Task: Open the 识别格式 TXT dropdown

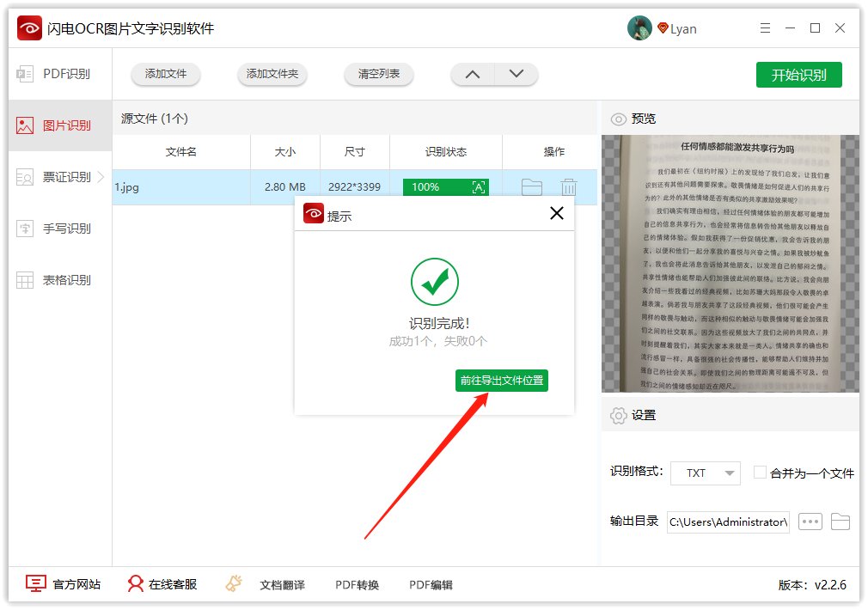Action: point(705,473)
